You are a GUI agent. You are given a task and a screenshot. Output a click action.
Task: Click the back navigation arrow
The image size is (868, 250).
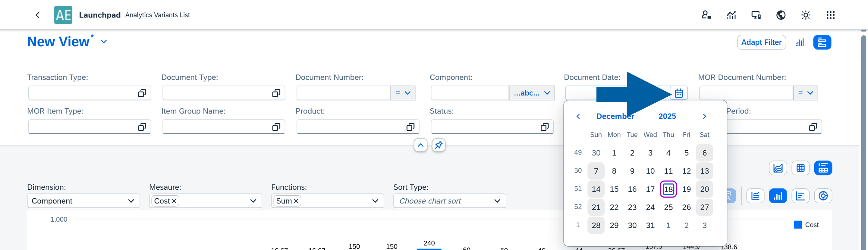click(37, 15)
